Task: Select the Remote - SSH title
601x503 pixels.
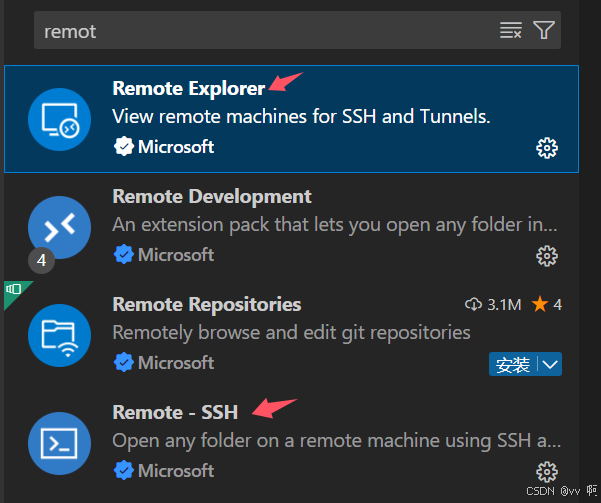Action: [175, 413]
